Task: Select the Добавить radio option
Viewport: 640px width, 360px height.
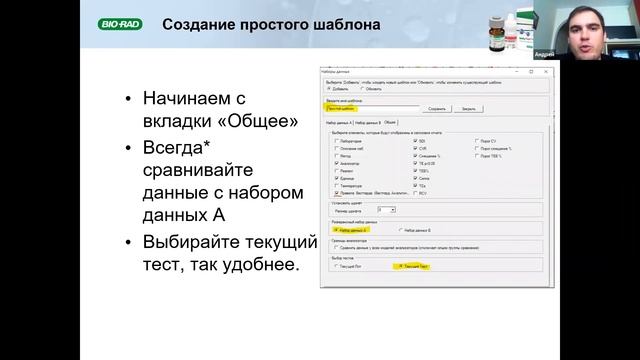Action: (x=329, y=89)
